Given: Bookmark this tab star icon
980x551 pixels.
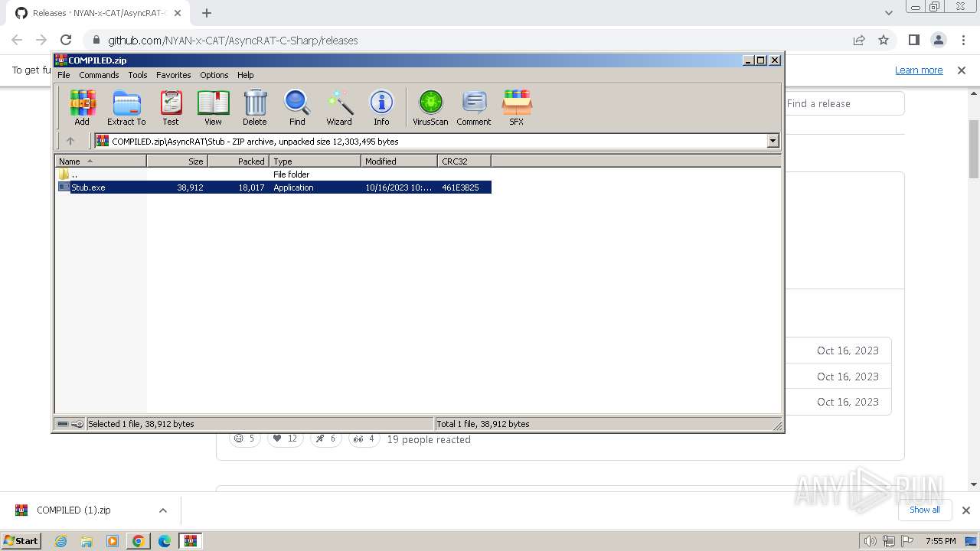Looking at the screenshot, I should (884, 40).
